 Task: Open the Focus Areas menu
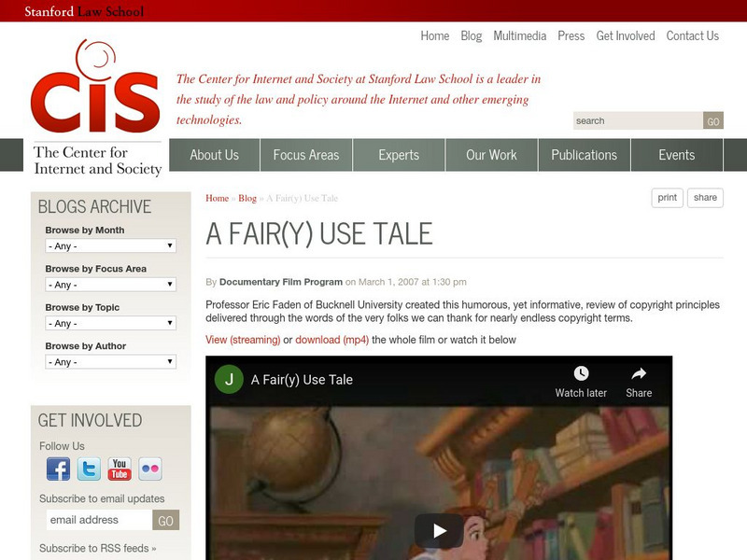(306, 155)
